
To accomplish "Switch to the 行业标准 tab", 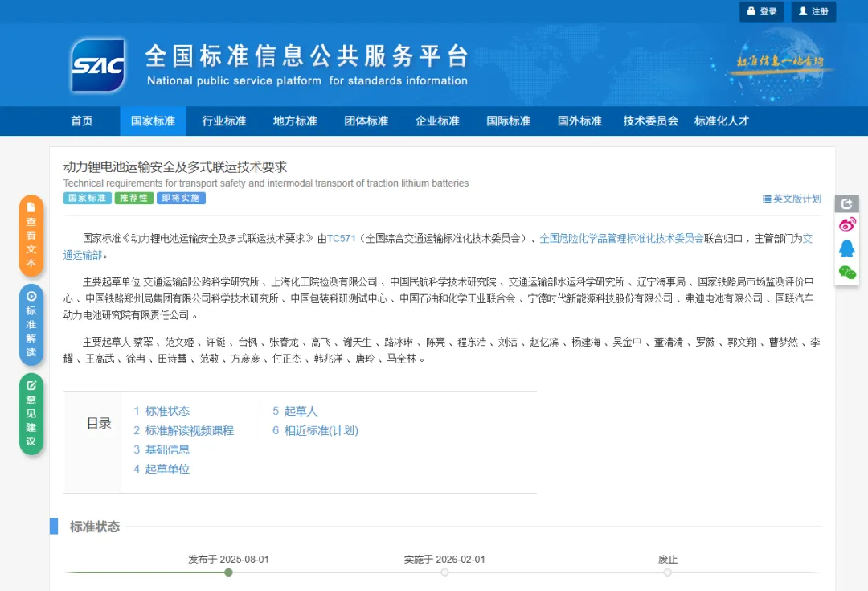I will tap(223, 121).
